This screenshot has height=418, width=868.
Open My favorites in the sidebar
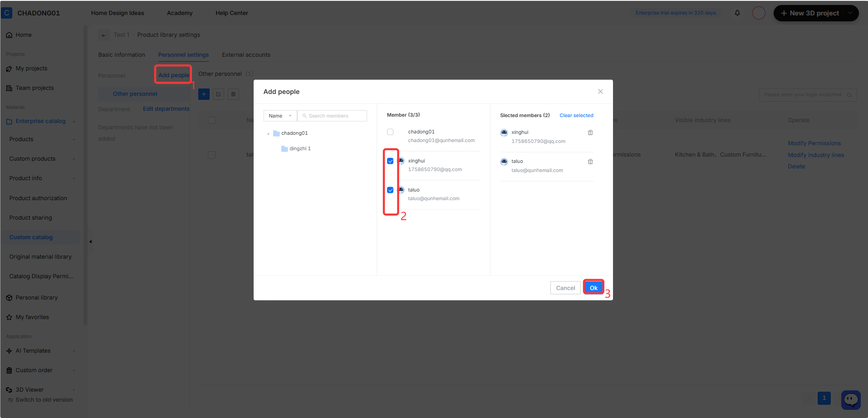pyautogui.click(x=32, y=317)
